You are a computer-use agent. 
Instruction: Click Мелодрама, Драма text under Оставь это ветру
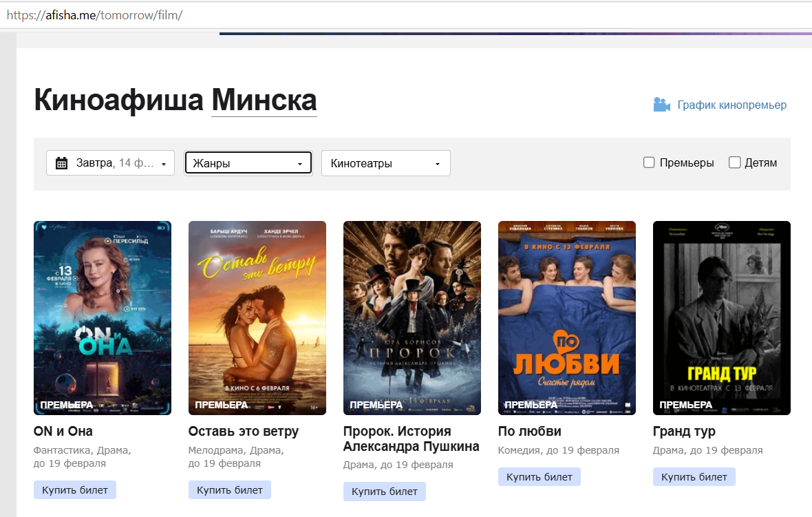point(235,450)
